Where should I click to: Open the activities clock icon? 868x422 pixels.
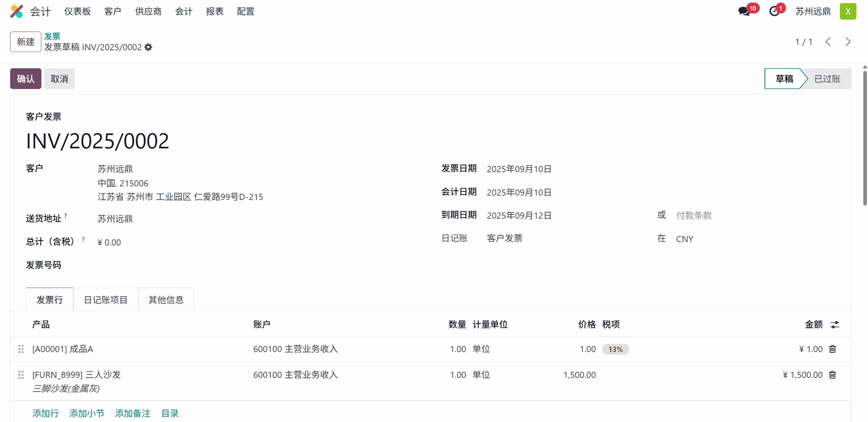coord(774,11)
